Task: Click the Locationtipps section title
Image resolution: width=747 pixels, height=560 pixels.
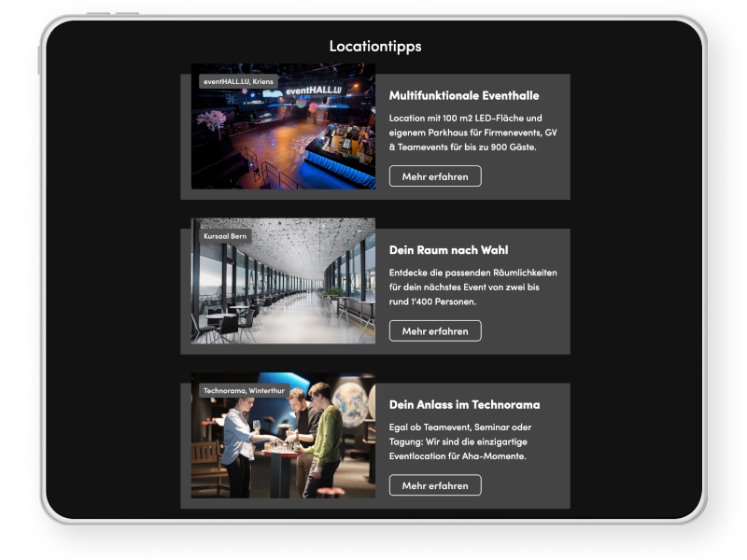Action: tap(375, 46)
